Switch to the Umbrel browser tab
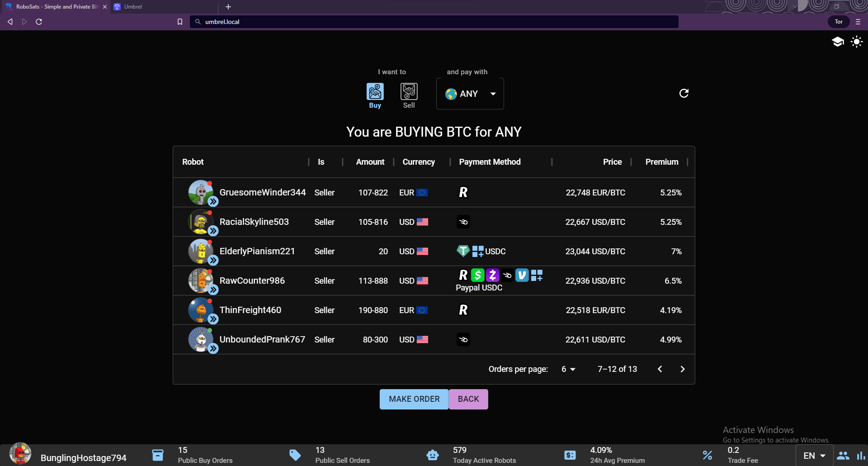The height and width of the screenshot is (466, 868). (x=133, y=7)
